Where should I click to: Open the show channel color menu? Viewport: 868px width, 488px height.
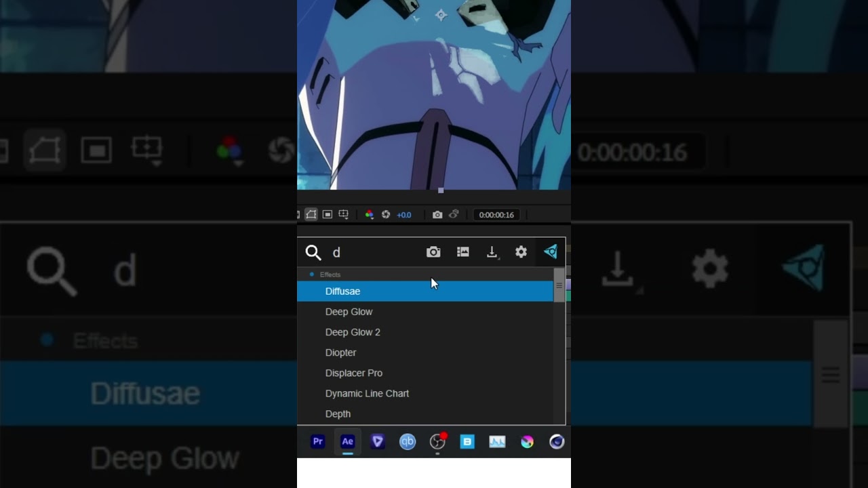click(370, 215)
